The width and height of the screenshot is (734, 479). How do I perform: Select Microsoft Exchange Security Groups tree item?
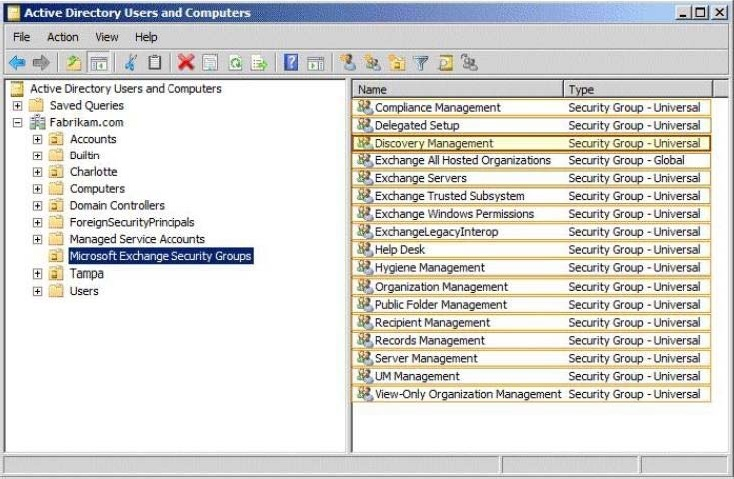(x=161, y=256)
